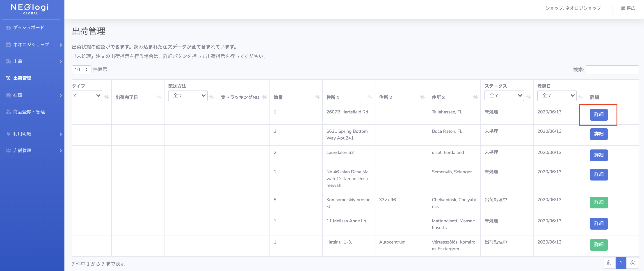Select page 1 in pagination
Image resolution: width=644 pixels, height=271 pixels.
click(621, 262)
